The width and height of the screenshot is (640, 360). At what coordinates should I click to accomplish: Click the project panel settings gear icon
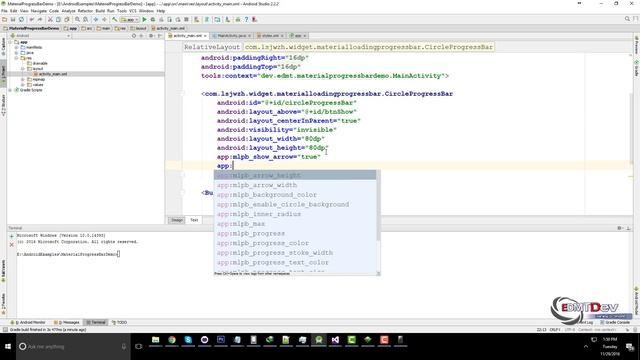click(x=151, y=36)
